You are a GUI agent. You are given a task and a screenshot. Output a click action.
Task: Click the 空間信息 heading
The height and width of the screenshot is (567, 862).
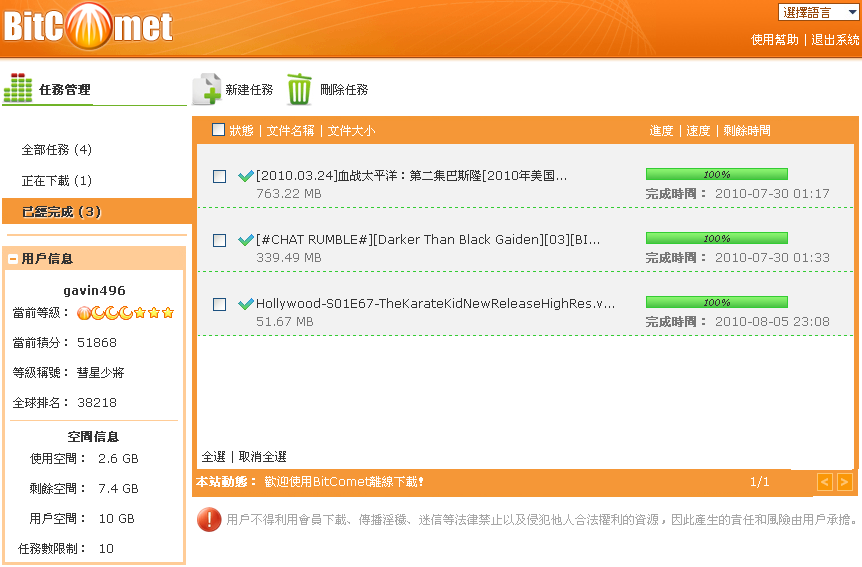[93, 437]
